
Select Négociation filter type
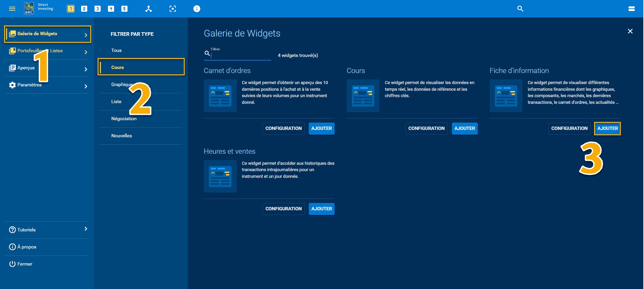click(x=141, y=119)
